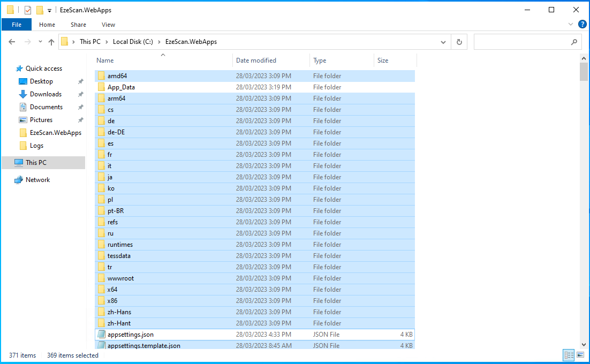Open the Downloads quick access folder
This screenshot has width=590, height=364.
[x=46, y=94]
